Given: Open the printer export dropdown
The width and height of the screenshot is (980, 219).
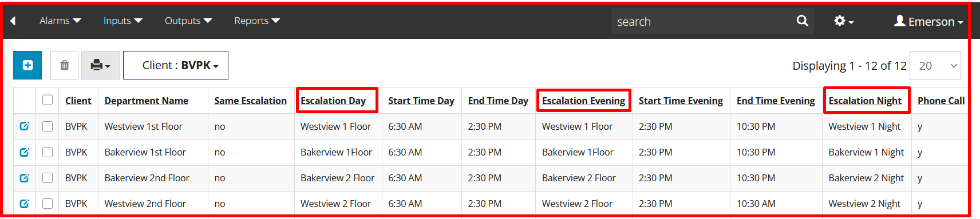Looking at the screenshot, I should [101, 65].
